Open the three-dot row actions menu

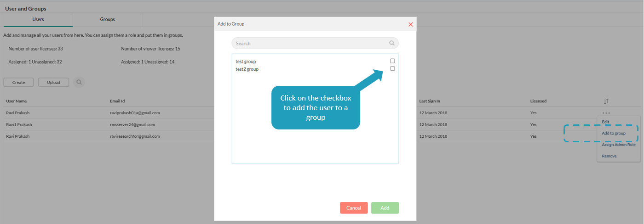click(606, 113)
